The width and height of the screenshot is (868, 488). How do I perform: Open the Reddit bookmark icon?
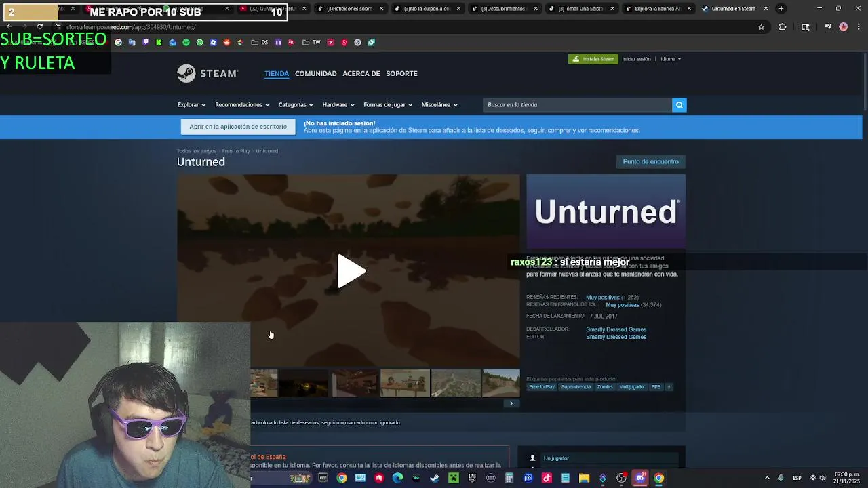[226, 42]
